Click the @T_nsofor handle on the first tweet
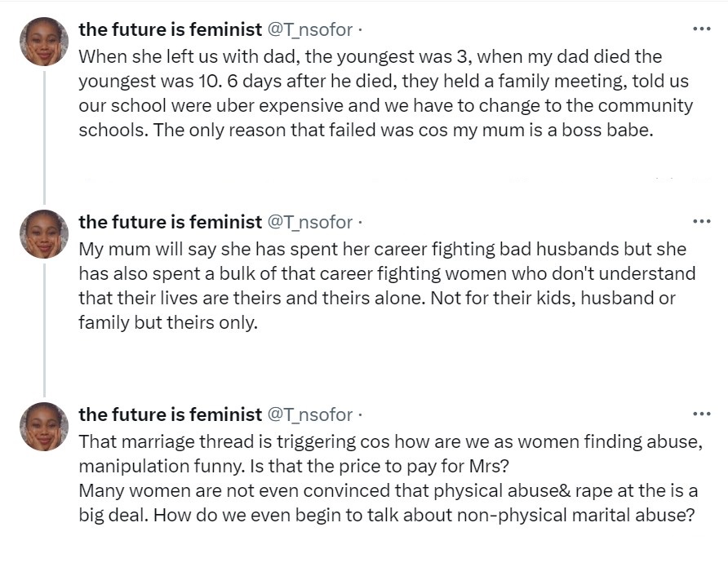This screenshot has width=728, height=576. tap(310, 29)
